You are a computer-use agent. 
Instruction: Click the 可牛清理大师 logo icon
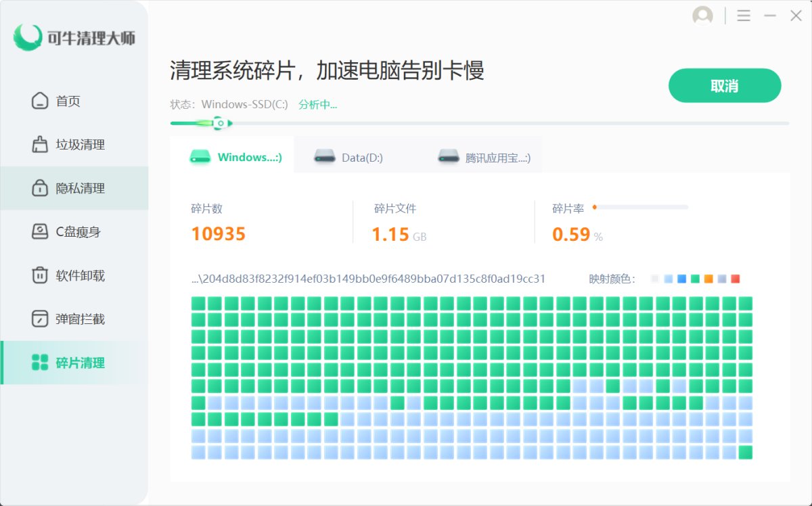[28, 37]
